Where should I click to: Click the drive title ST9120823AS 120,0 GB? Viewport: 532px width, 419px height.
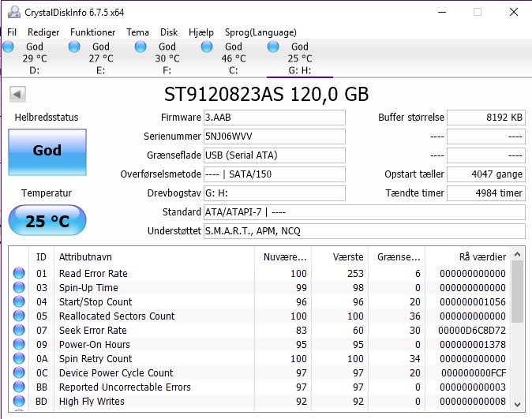coord(266,95)
